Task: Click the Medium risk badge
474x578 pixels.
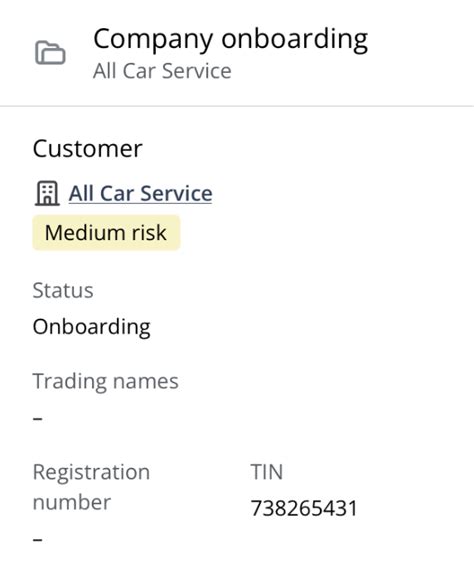Action: click(106, 233)
